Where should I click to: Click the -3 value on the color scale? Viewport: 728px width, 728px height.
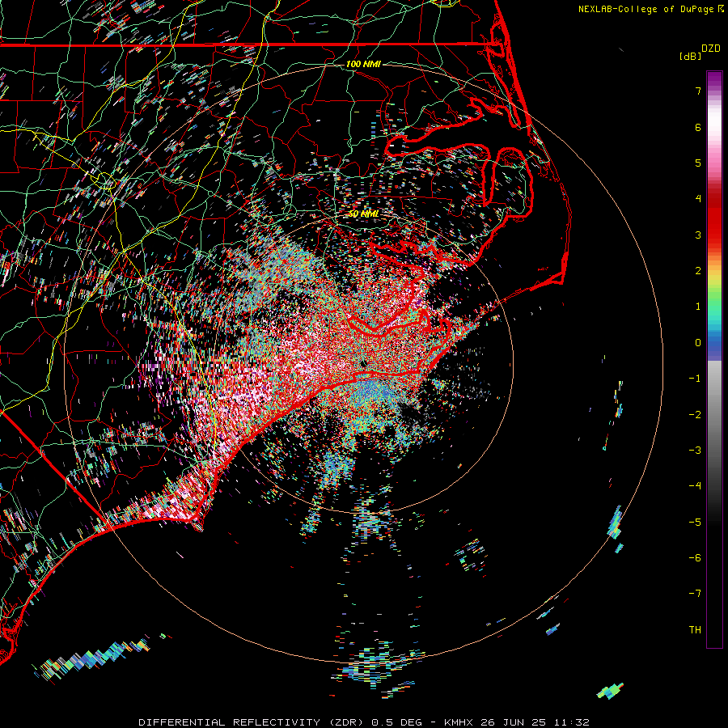pyautogui.click(x=695, y=450)
